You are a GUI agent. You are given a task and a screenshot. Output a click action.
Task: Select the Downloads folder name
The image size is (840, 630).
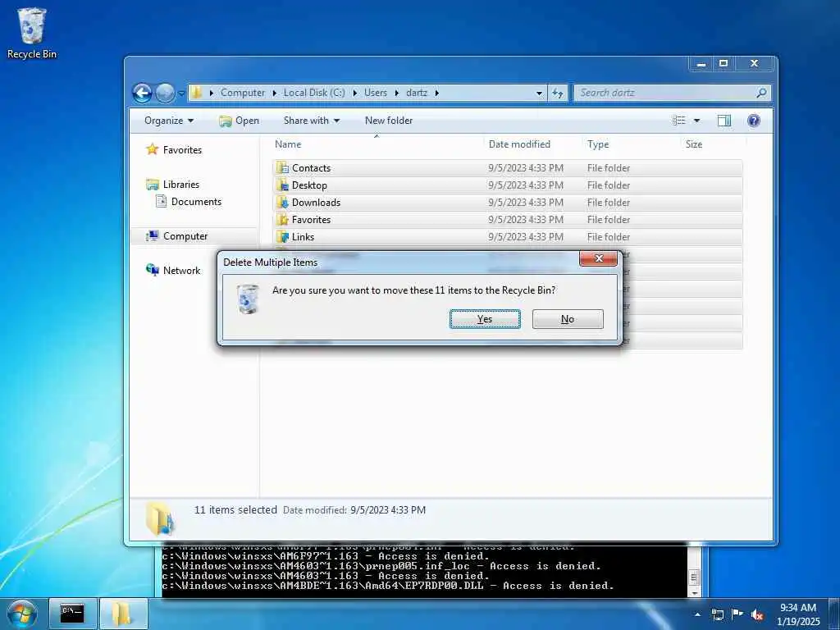pos(316,203)
